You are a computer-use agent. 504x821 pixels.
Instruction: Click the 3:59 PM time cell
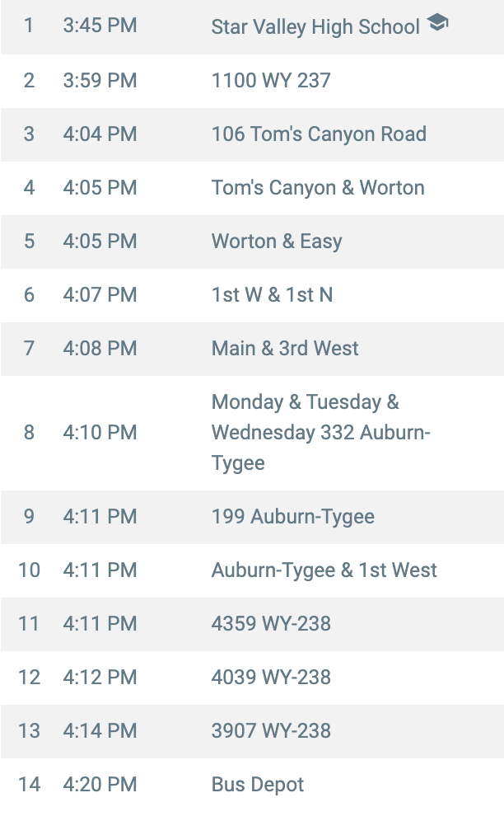(x=100, y=81)
